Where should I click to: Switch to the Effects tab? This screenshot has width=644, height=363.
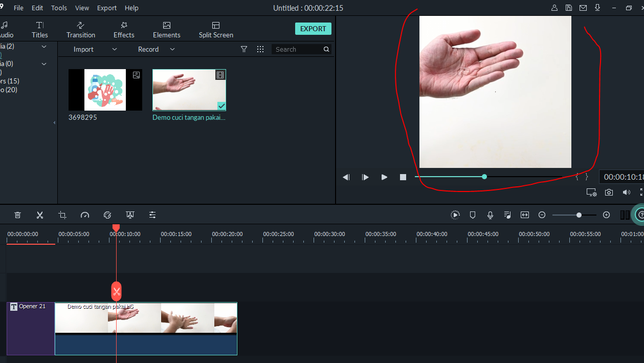tap(124, 30)
